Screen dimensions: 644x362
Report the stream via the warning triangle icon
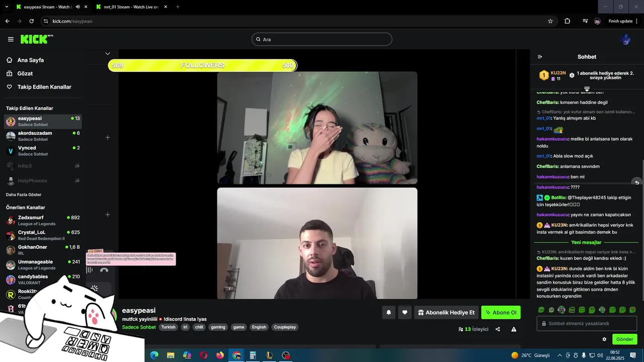[514, 329]
